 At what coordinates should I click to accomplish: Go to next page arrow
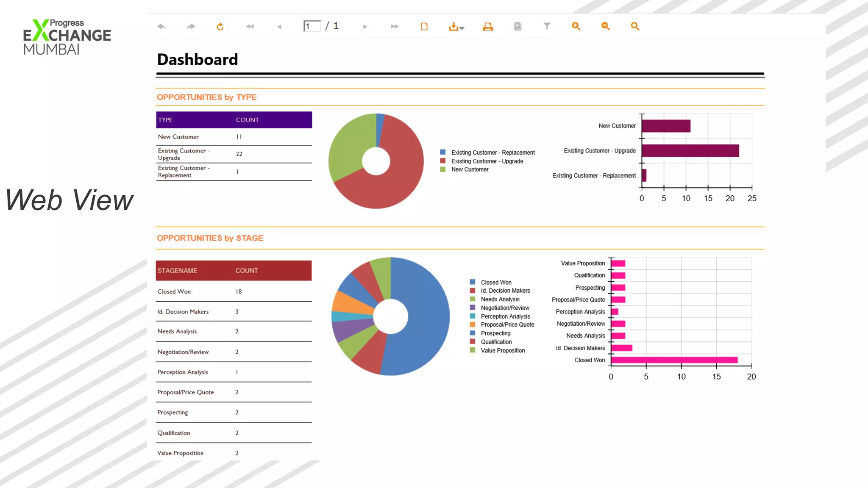(x=365, y=27)
